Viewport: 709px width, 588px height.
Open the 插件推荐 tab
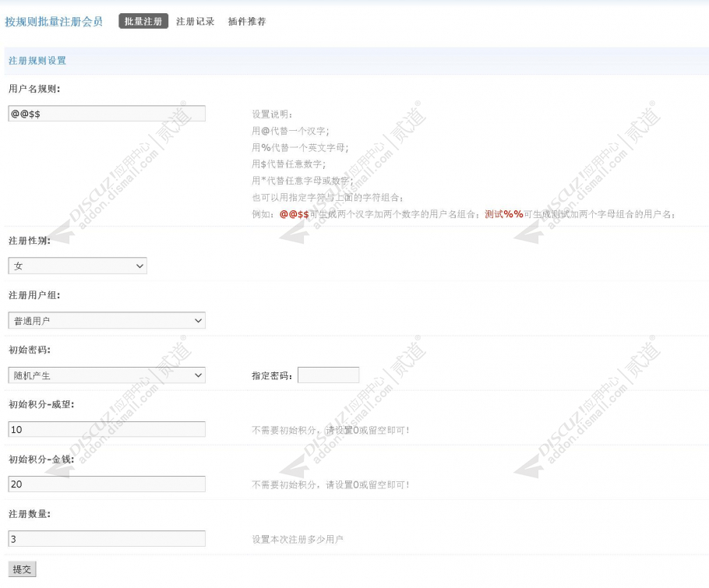coord(249,21)
